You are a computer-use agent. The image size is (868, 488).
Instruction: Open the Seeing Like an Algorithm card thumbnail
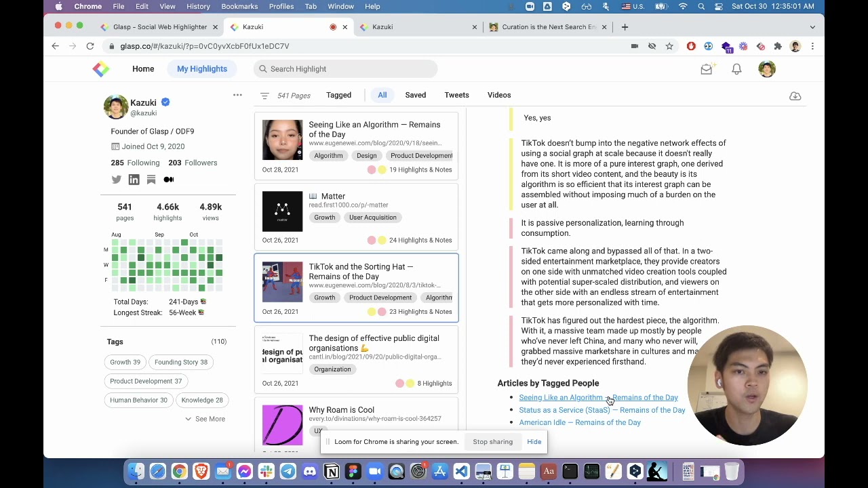tap(282, 140)
